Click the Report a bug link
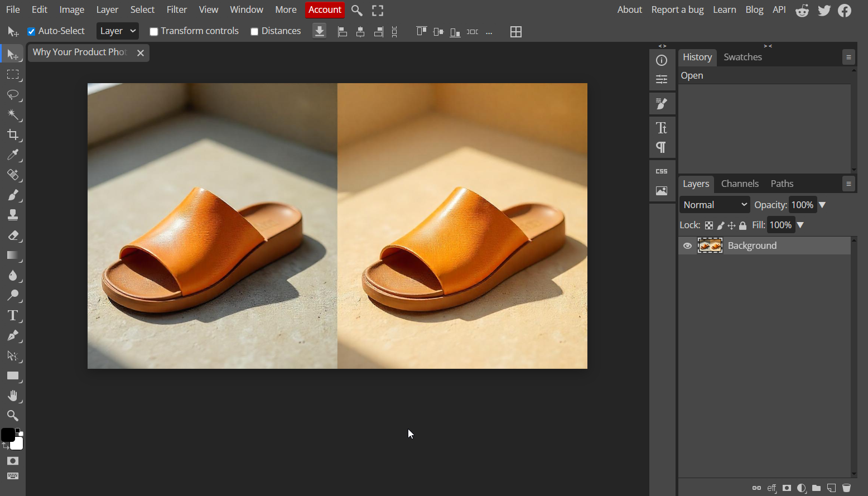Screen dimensions: 868x496 pyautogui.click(x=677, y=9)
